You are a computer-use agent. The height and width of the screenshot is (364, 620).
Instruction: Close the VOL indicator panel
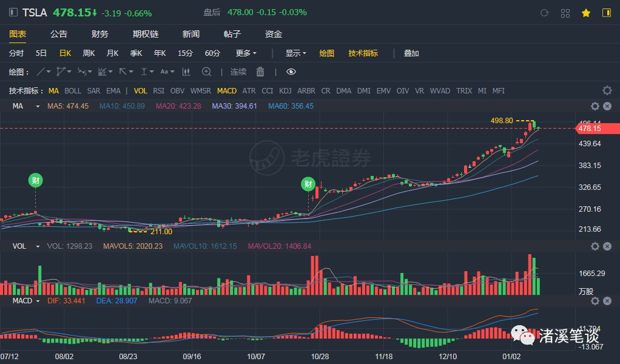pyautogui.click(x=607, y=246)
